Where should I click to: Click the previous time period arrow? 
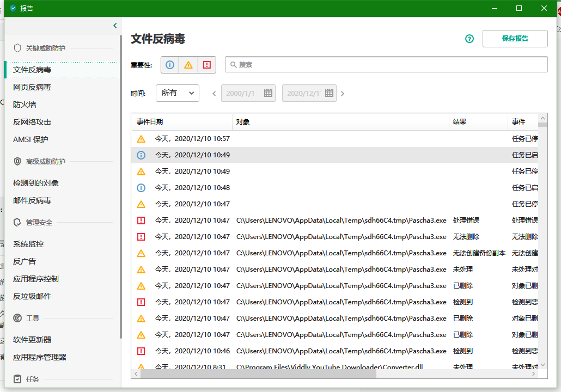214,94
